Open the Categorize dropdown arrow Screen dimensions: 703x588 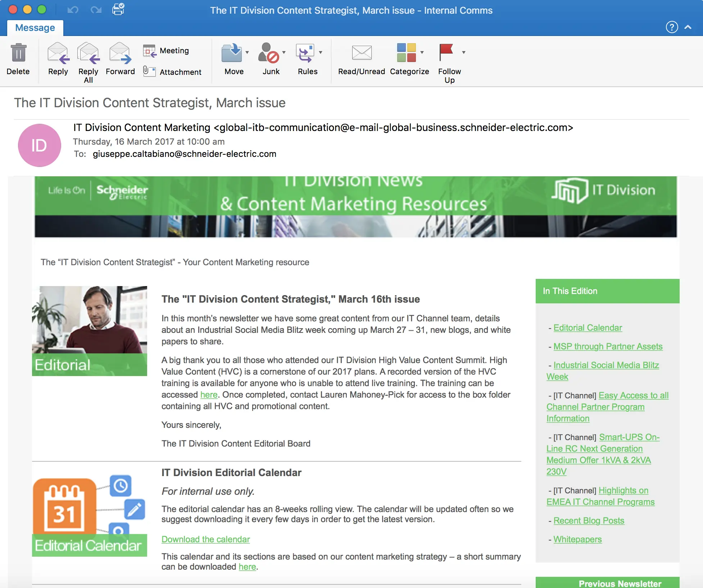click(x=422, y=53)
